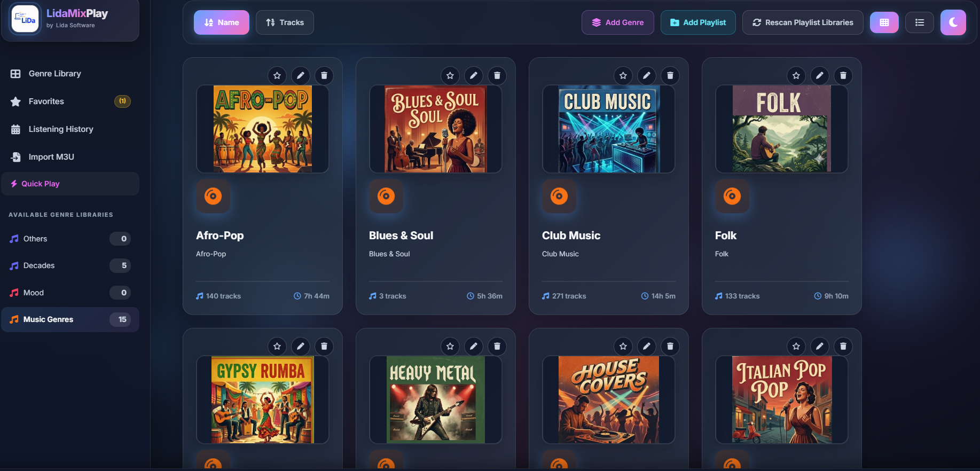Edit the Afro-Pop genre card
This screenshot has width=980, height=471.
(301, 76)
